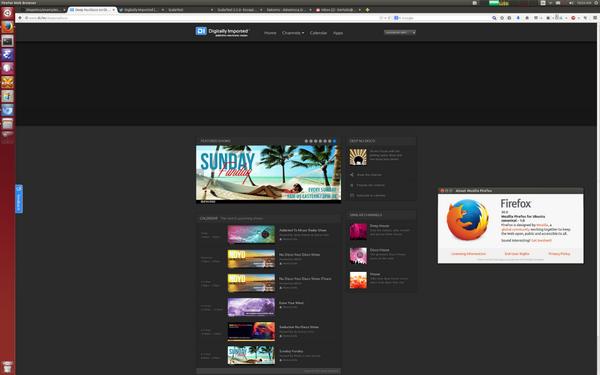Open Privacy Policy in About Firefox
Image resolution: width=600 pixels, height=375 pixels.
[x=559, y=254]
